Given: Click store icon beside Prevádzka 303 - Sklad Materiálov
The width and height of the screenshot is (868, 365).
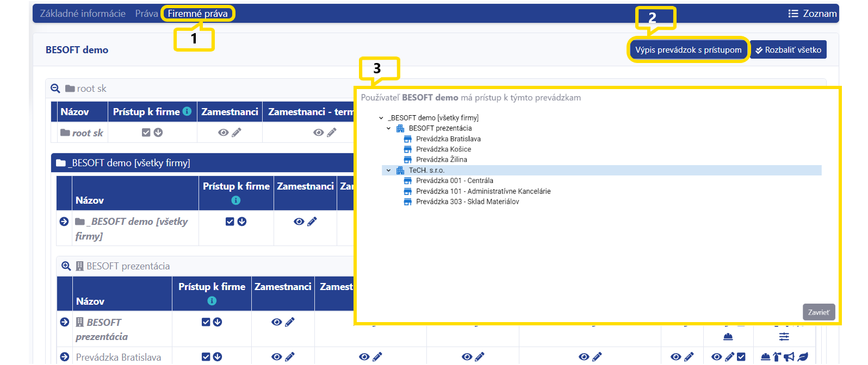Looking at the screenshot, I should pos(408,202).
